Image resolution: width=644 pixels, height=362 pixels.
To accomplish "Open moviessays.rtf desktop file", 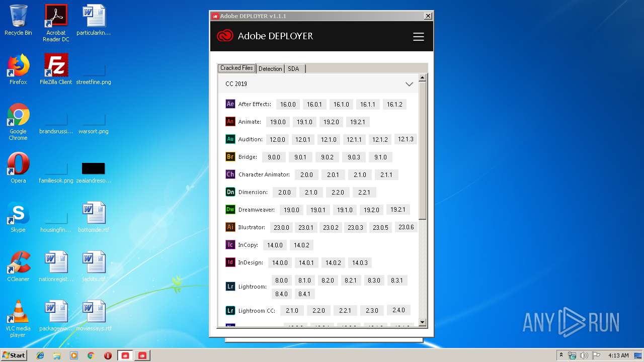I will pyautogui.click(x=94, y=315).
